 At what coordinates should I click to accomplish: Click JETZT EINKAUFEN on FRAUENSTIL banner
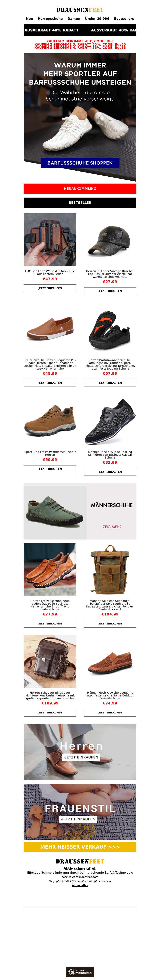pyautogui.click(x=78, y=819)
